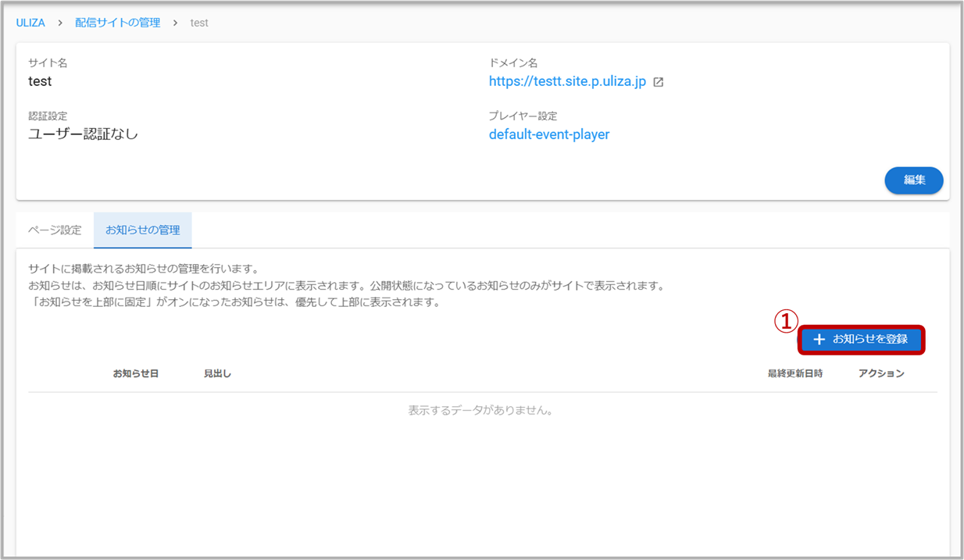
Task: Click the circled number 1 annotation marker
Action: (x=786, y=321)
